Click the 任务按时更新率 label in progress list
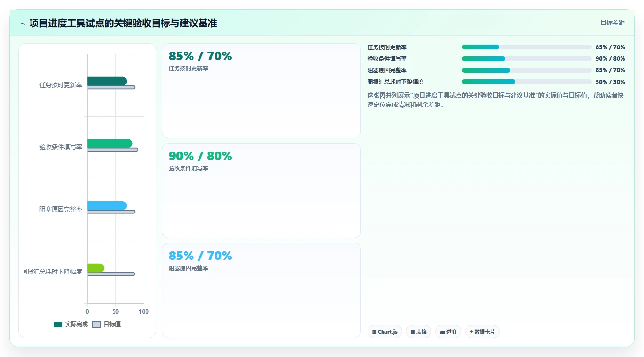Image resolution: width=644 pixels, height=357 pixels. 387,47
